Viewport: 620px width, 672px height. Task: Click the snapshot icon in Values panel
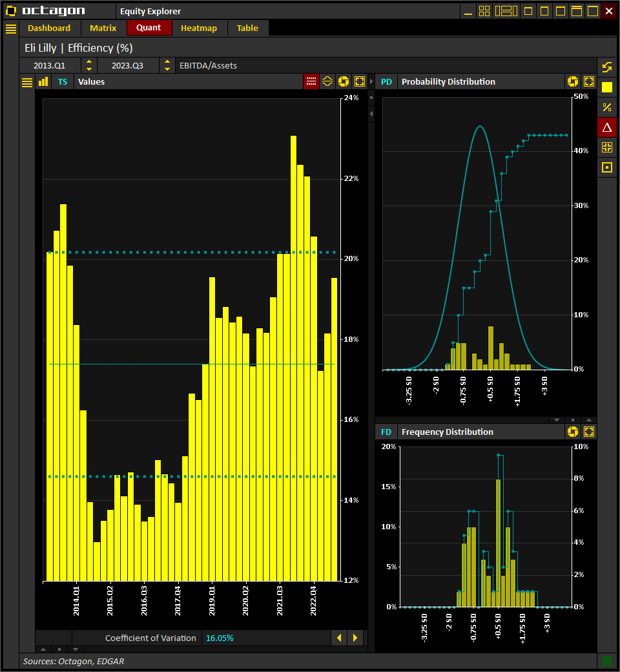pyautogui.click(x=343, y=81)
